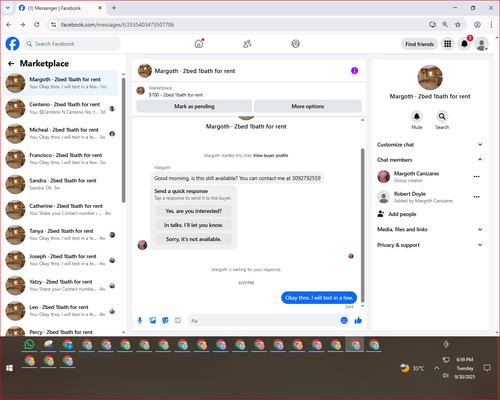Search in conversation magnifier icon
This screenshot has width=500, height=400.
point(442,116)
